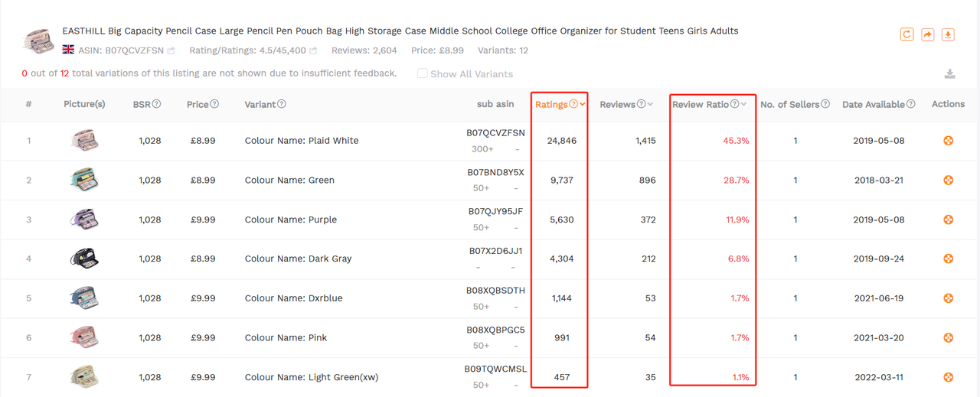
Task: Click the orange download icon at top
Action: point(948,34)
